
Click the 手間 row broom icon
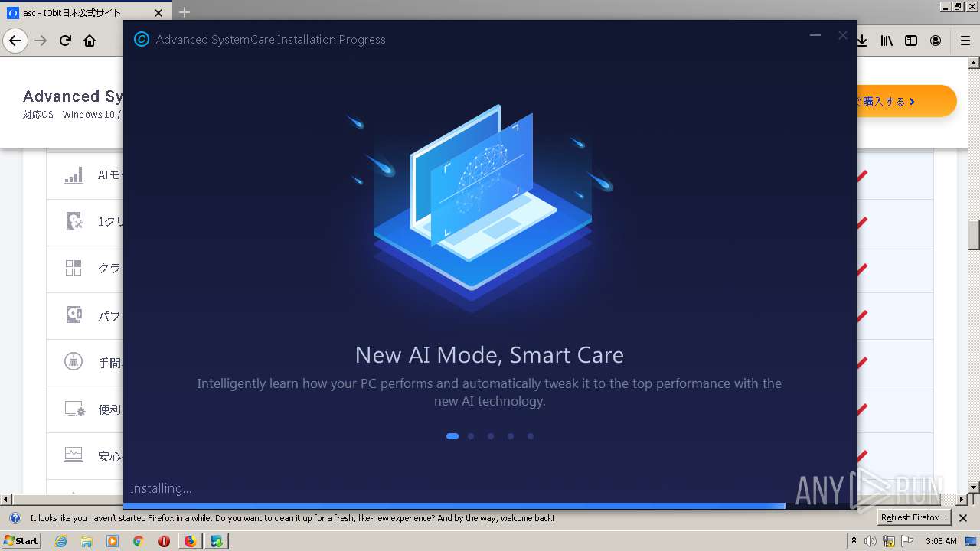[x=73, y=361]
